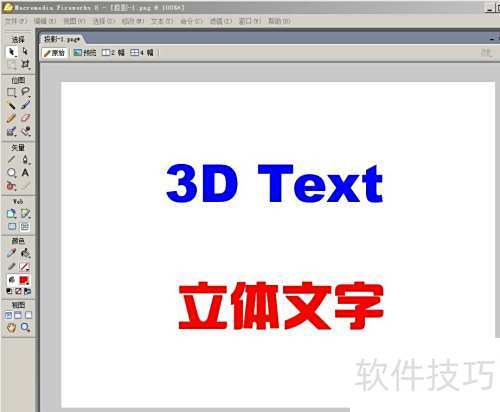Pick the Brush tool

(25, 105)
